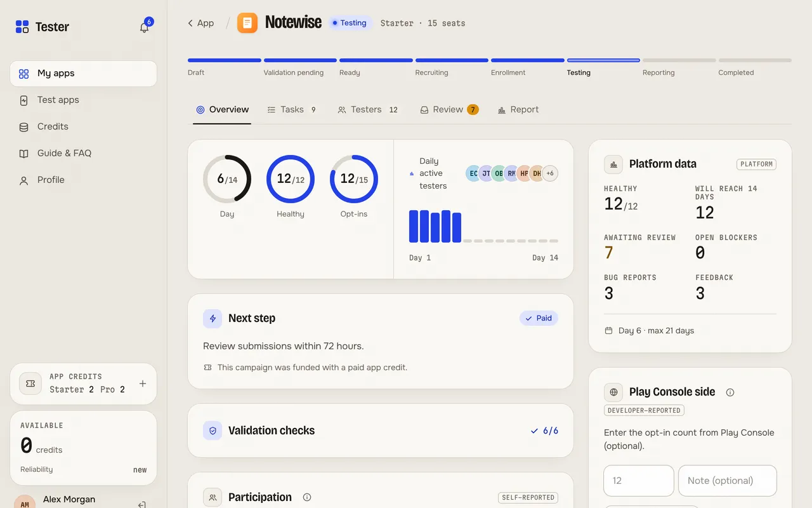Focus the opt-in count field
The width and height of the screenshot is (812, 508).
click(639, 481)
